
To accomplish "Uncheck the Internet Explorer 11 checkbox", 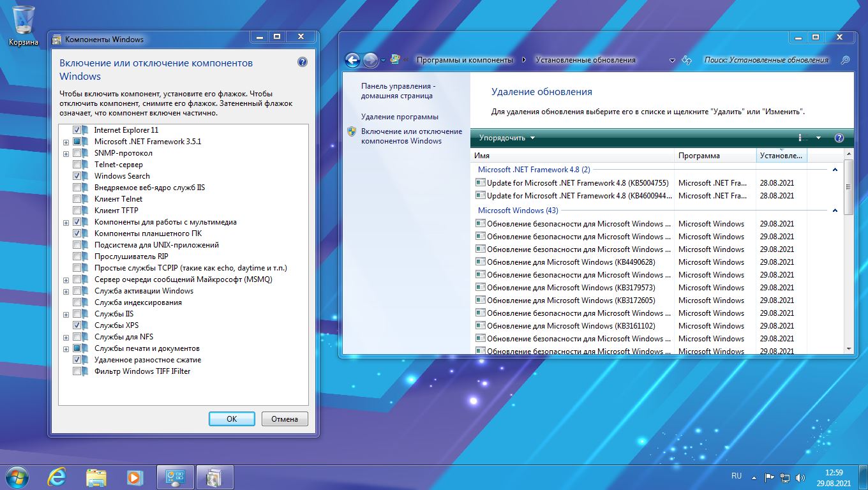I will (77, 130).
